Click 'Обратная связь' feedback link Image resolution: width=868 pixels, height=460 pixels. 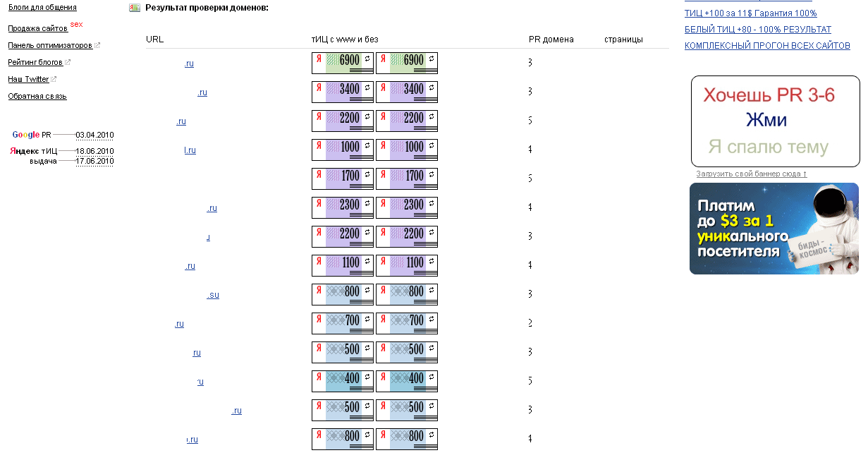point(37,96)
